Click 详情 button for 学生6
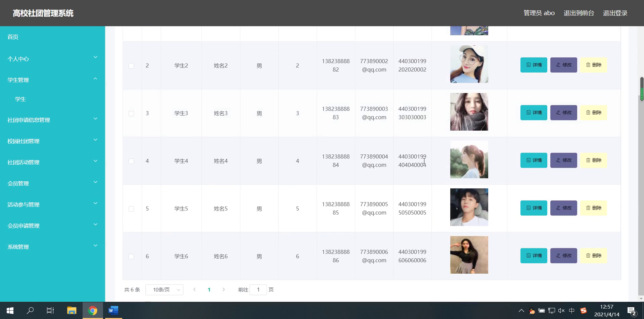Image resolution: width=644 pixels, height=319 pixels. (534, 256)
